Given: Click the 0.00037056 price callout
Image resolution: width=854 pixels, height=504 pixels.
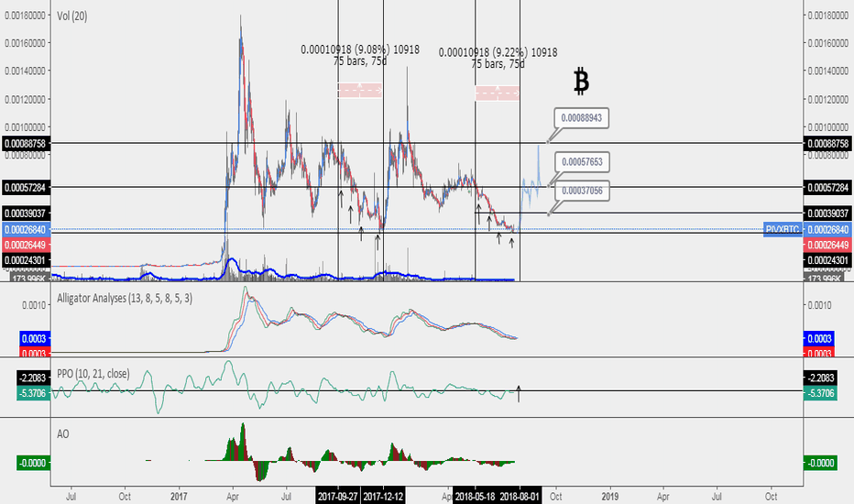Looking at the screenshot, I should point(582,191).
